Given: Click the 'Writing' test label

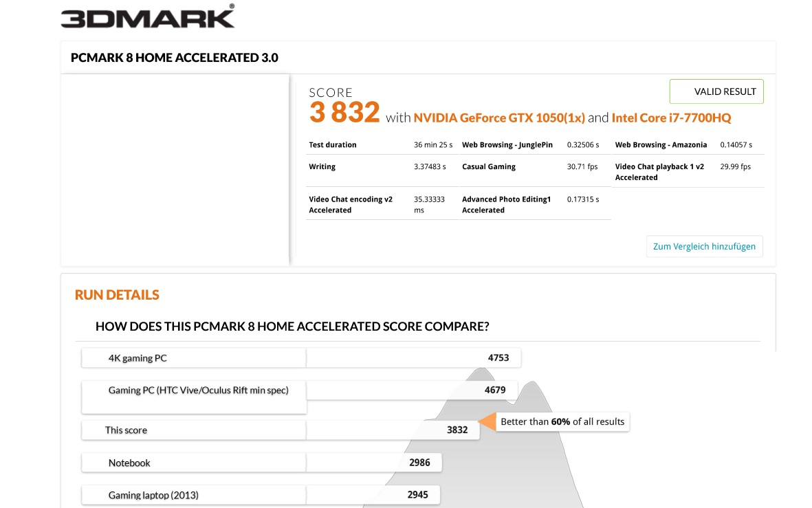Looking at the screenshot, I should [x=322, y=167].
